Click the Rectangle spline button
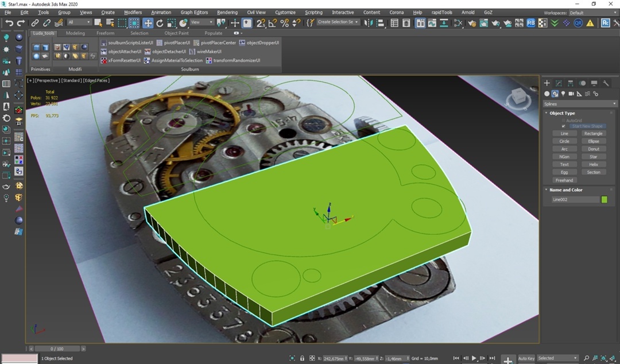Viewport: 620px width, 364px height. coord(594,134)
